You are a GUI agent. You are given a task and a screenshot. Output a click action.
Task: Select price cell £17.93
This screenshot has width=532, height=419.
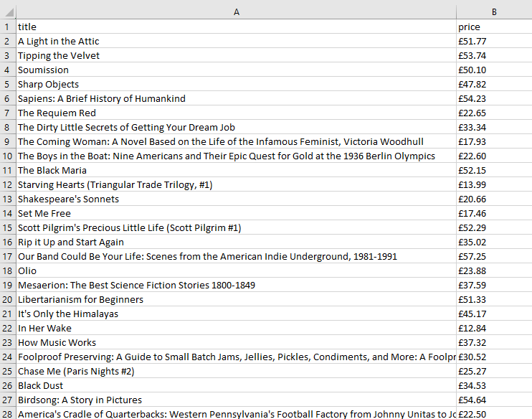pos(494,141)
